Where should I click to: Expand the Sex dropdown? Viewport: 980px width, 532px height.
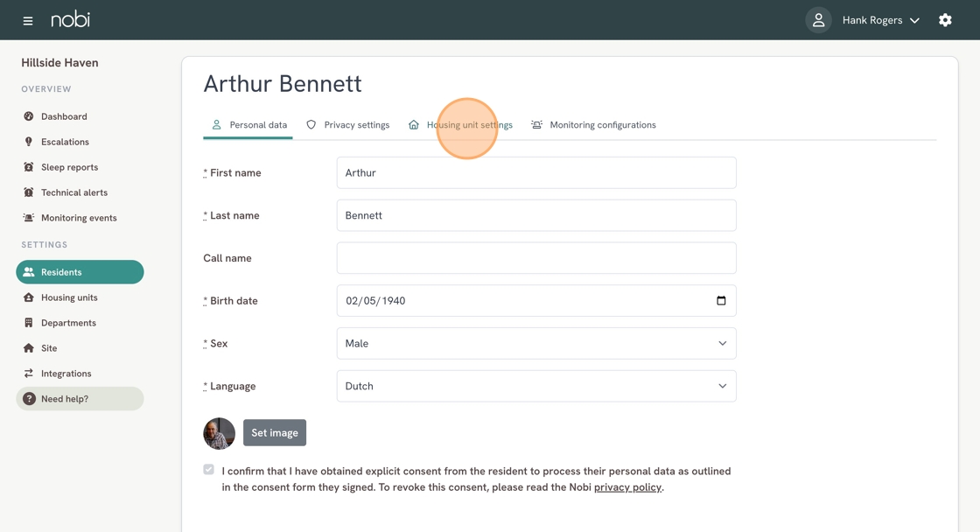pyautogui.click(x=536, y=343)
